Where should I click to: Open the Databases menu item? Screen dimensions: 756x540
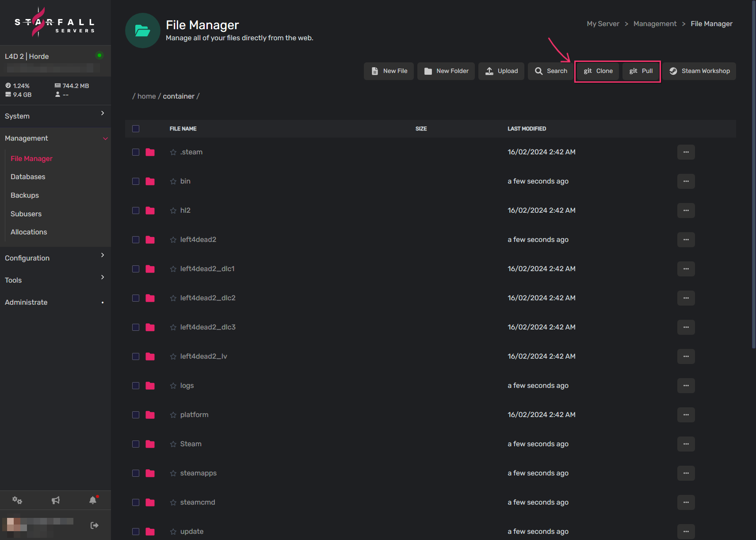[28, 177]
